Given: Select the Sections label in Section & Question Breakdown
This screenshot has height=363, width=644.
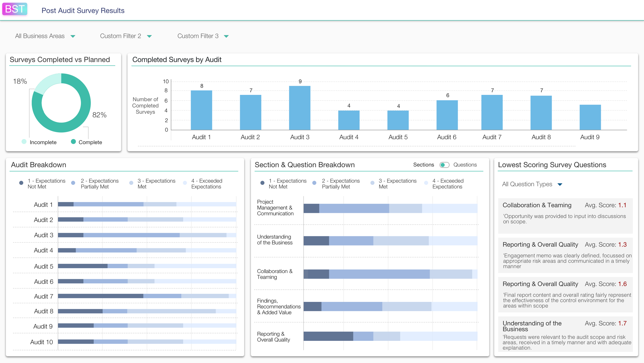Looking at the screenshot, I should [x=423, y=165].
